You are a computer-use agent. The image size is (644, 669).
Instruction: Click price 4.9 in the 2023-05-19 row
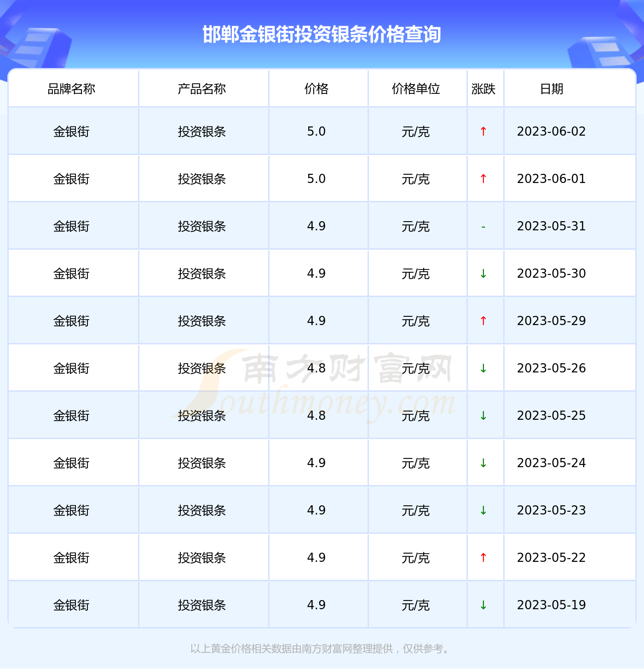(316, 605)
